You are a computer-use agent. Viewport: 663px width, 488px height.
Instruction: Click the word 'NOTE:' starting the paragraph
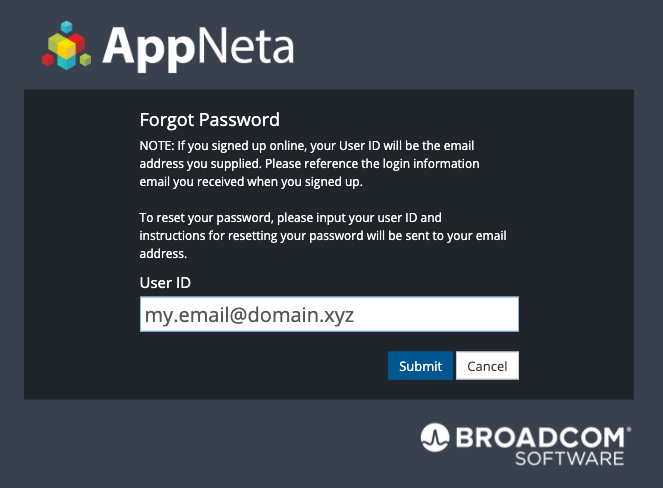[156, 145]
